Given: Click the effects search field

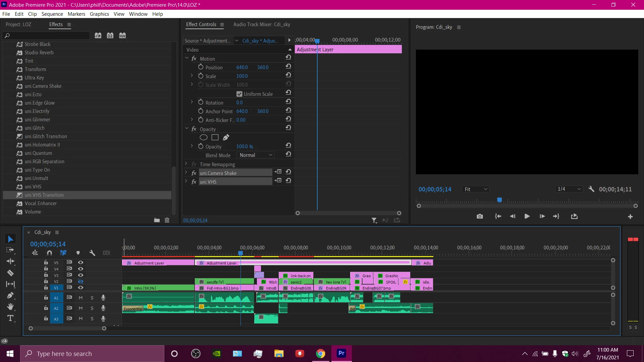Looking at the screenshot, I should pyautogui.click(x=47, y=36).
